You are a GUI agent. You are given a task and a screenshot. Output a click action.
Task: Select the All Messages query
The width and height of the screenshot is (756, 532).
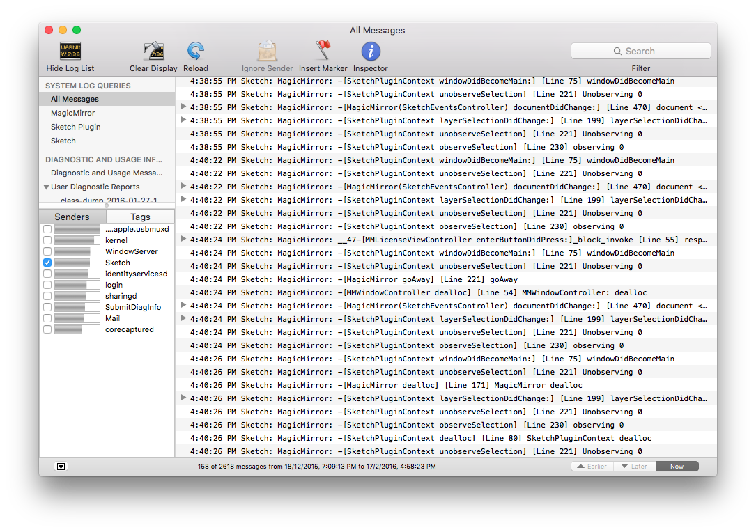coord(107,99)
